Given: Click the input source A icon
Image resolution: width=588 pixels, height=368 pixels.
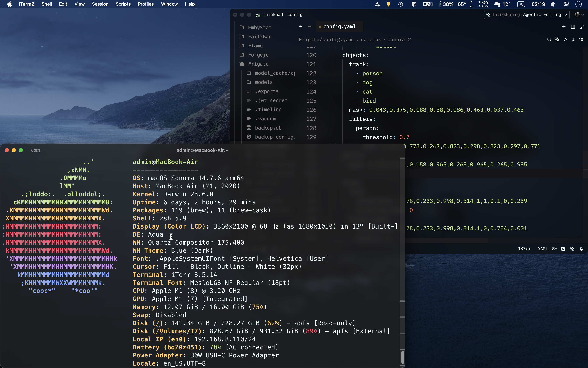Looking at the screenshot, I should pos(521,4).
